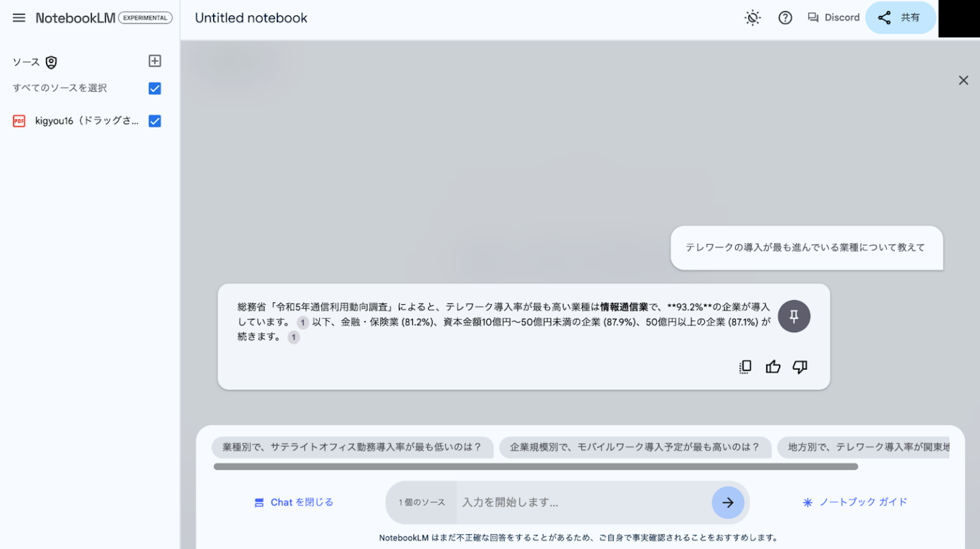Click the input field to start typing

pyautogui.click(x=574, y=502)
